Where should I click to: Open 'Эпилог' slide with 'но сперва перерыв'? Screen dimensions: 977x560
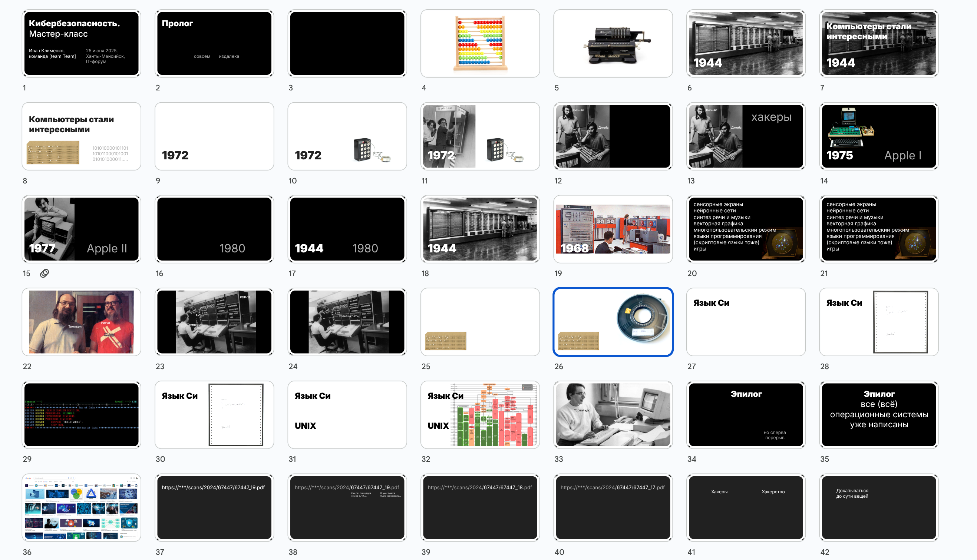click(x=746, y=415)
